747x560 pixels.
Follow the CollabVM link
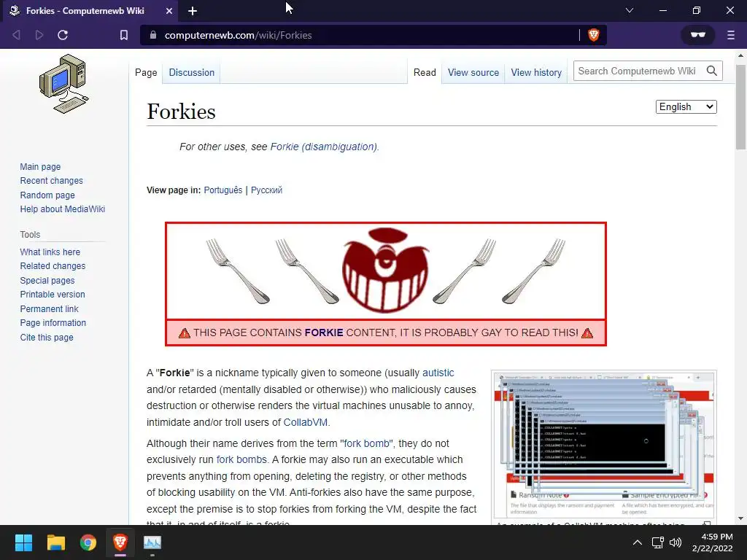306,422
